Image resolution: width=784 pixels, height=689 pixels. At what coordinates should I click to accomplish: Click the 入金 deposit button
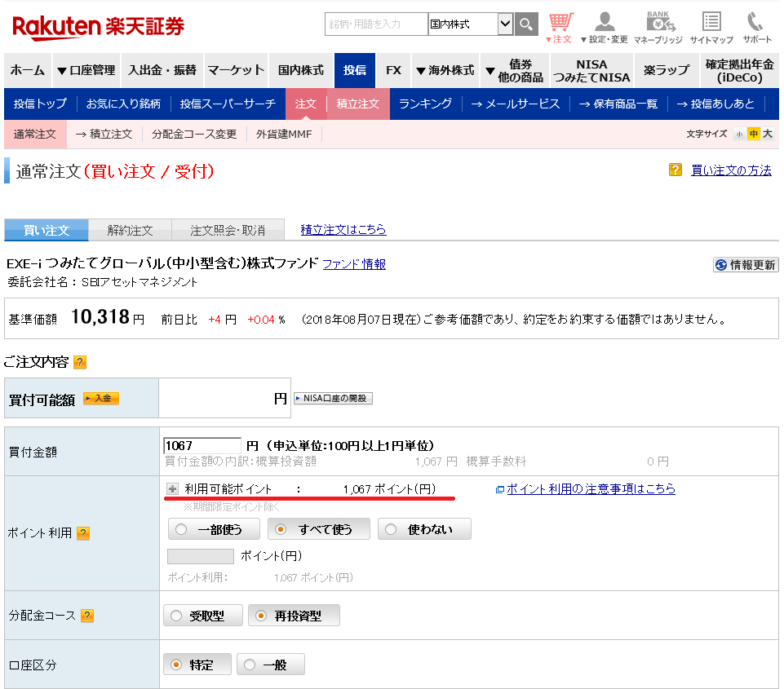click(101, 398)
